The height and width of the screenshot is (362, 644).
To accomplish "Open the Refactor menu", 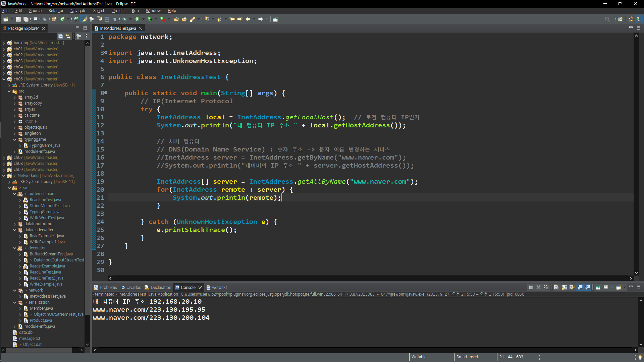I will point(56,11).
